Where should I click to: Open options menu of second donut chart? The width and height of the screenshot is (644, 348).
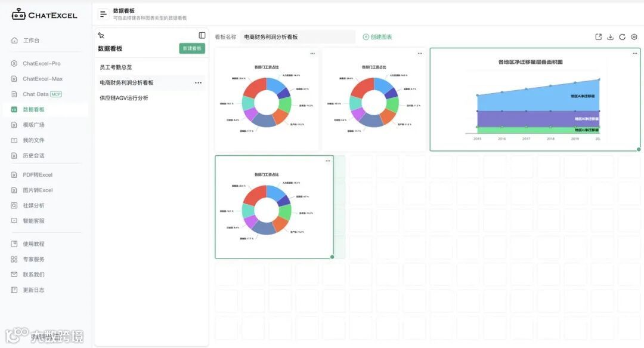click(420, 54)
